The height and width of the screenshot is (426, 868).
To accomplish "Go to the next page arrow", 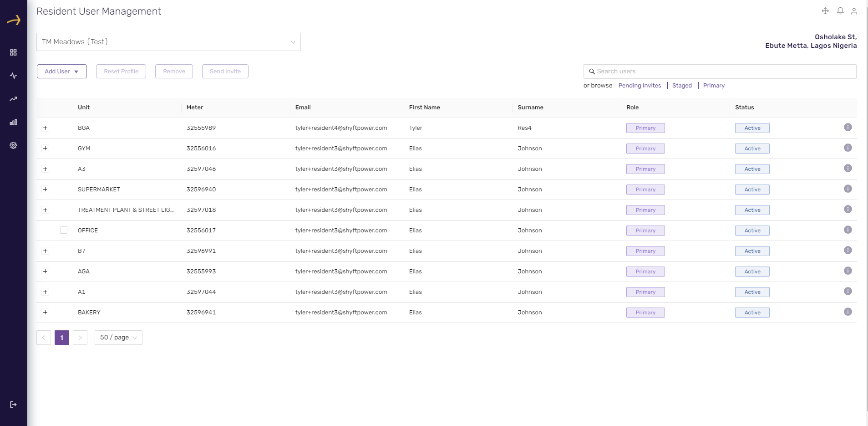I will pyautogui.click(x=80, y=338).
